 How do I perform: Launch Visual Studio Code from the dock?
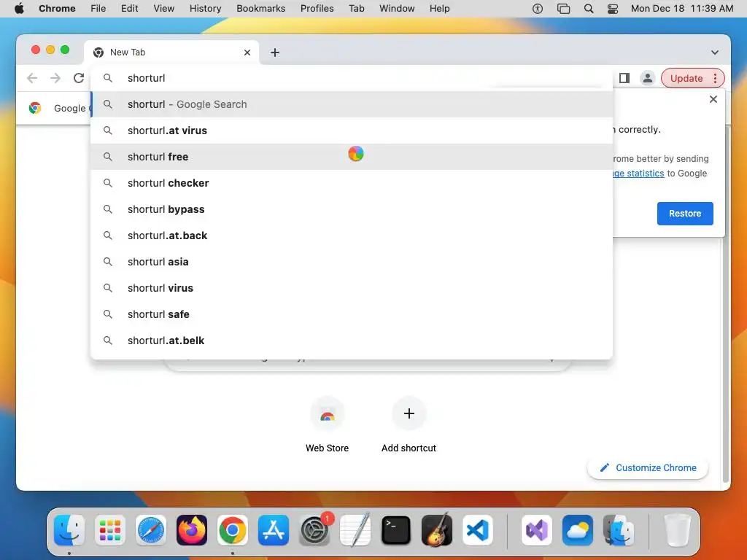(478, 530)
